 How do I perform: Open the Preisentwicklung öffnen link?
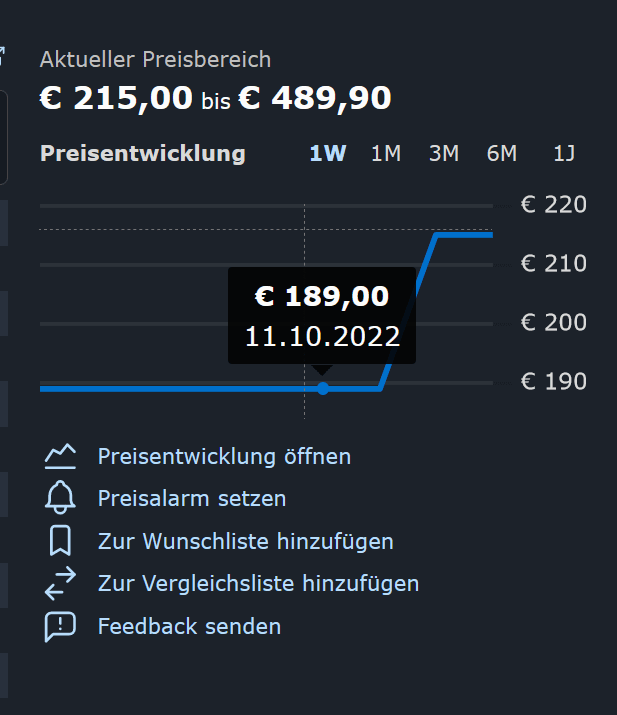click(x=224, y=457)
